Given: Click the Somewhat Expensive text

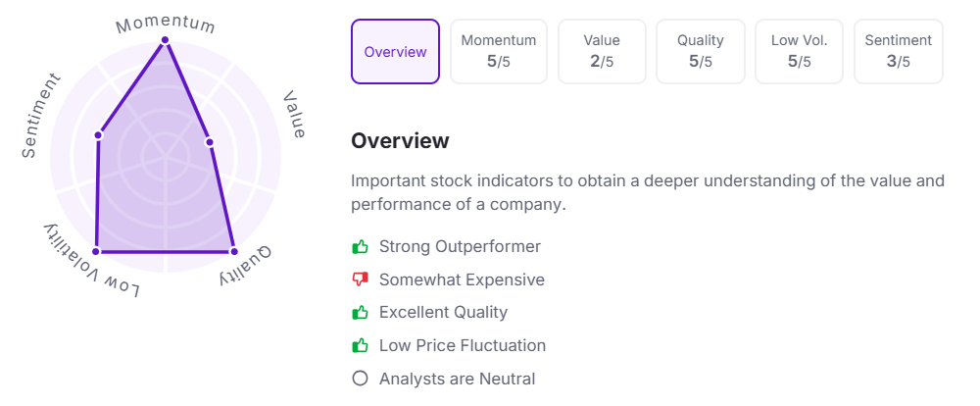Looking at the screenshot, I should pyautogui.click(x=462, y=279).
